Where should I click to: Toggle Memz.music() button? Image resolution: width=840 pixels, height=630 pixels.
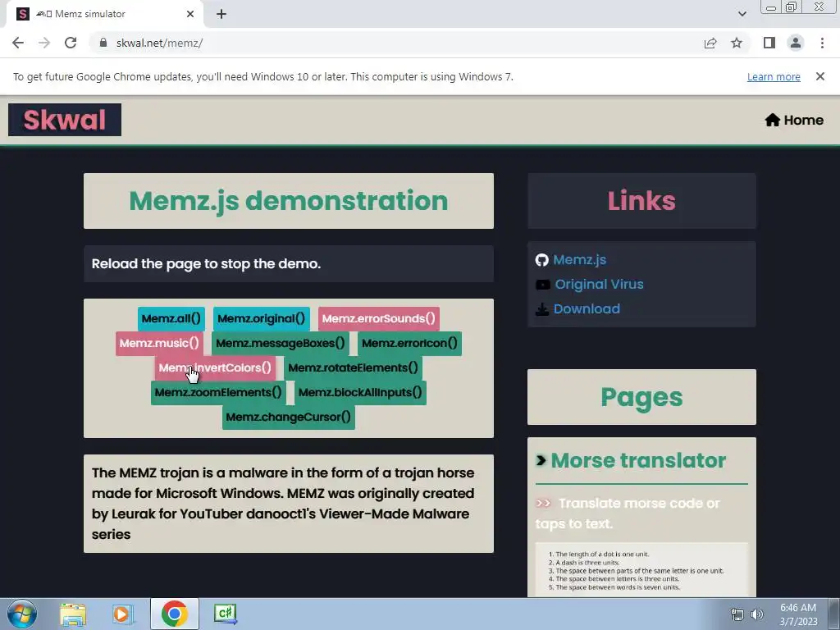click(x=159, y=344)
